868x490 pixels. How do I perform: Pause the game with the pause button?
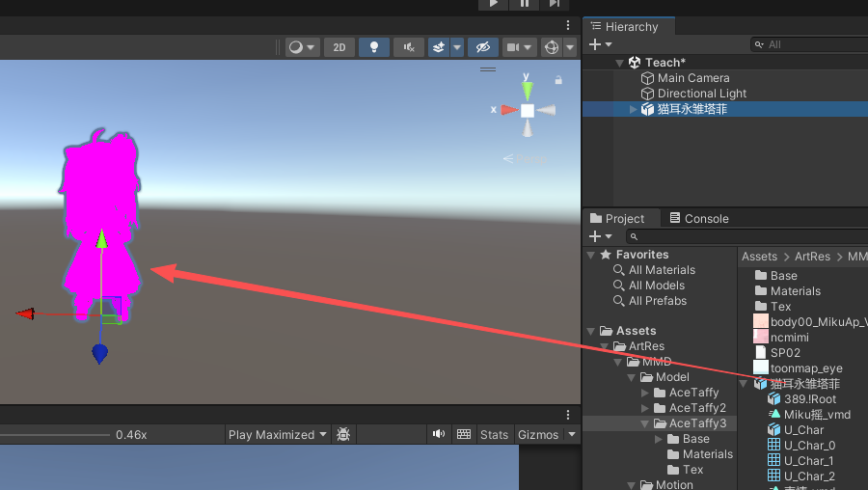click(525, 4)
